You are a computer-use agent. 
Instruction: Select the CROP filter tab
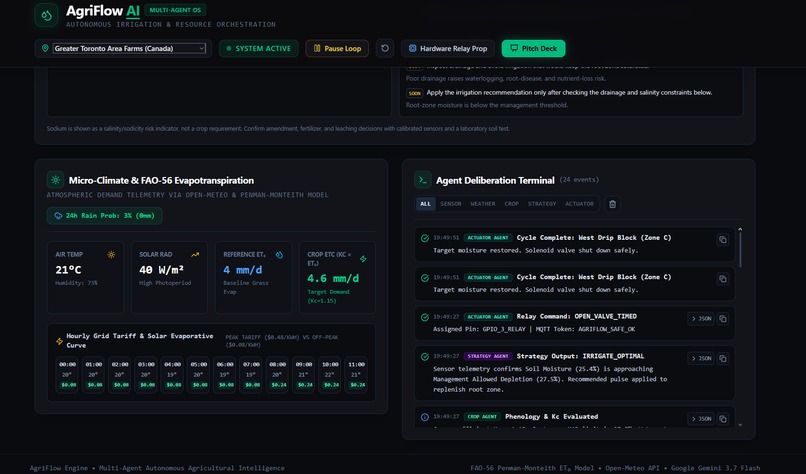511,204
